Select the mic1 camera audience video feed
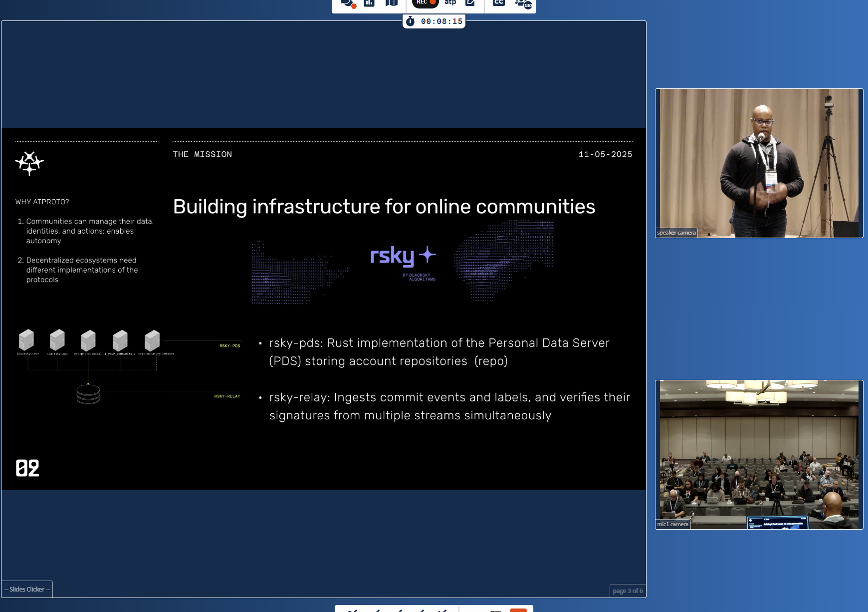 759,452
